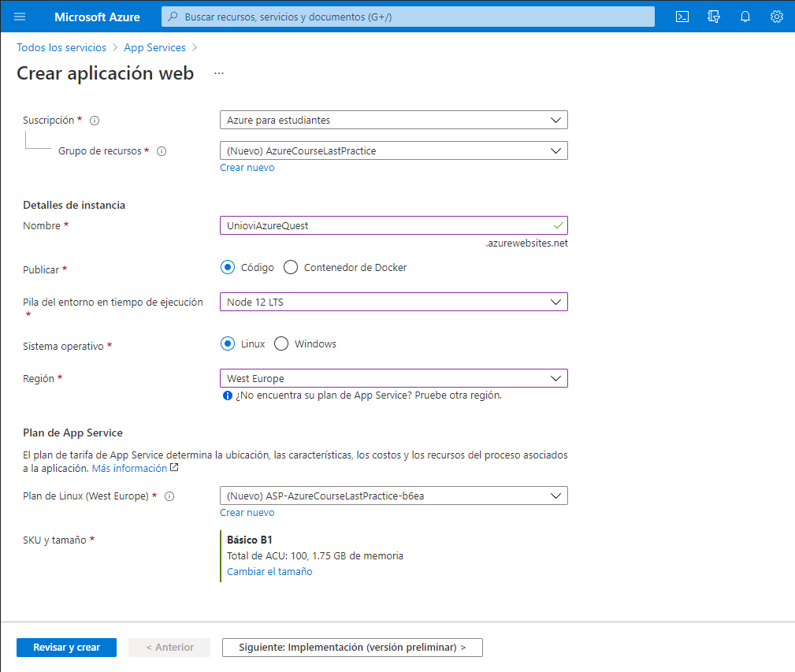Go to App Services breadcrumb

154,47
